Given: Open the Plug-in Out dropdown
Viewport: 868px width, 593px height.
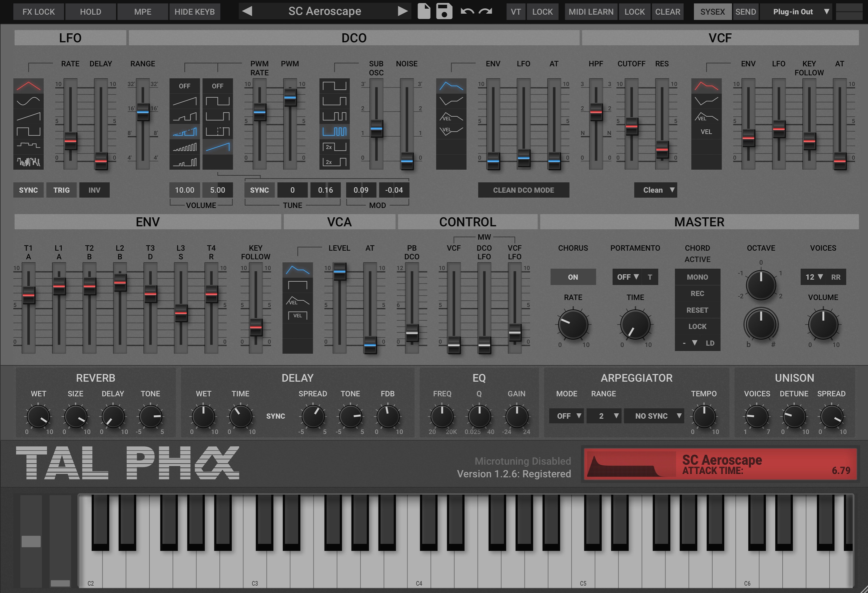Looking at the screenshot, I should point(796,11).
